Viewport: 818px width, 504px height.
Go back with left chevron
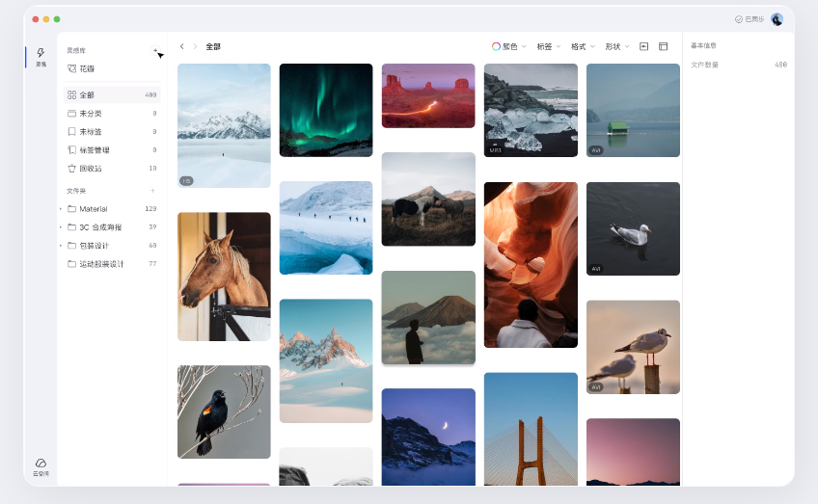tap(181, 46)
